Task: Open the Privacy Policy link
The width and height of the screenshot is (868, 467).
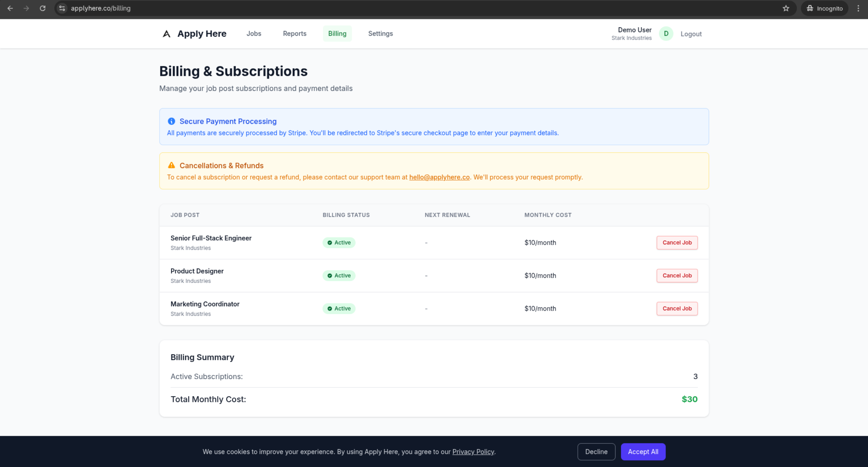Action: [x=473, y=451]
